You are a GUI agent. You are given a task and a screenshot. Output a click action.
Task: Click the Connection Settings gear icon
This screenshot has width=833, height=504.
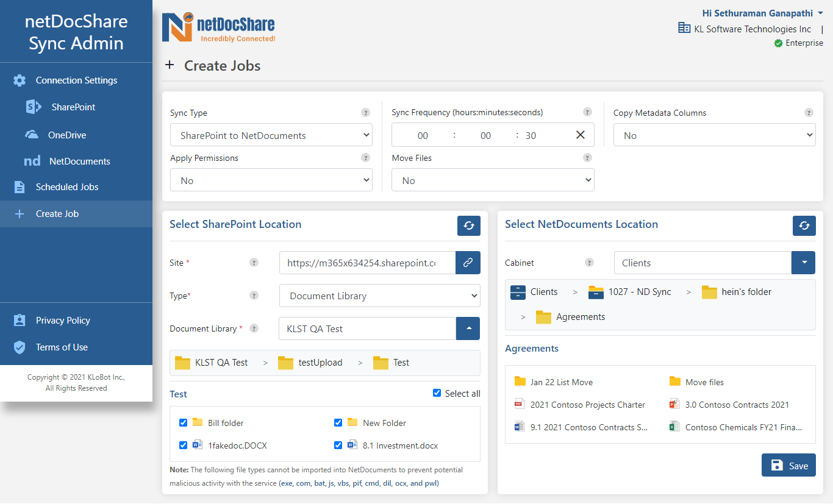click(20, 80)
